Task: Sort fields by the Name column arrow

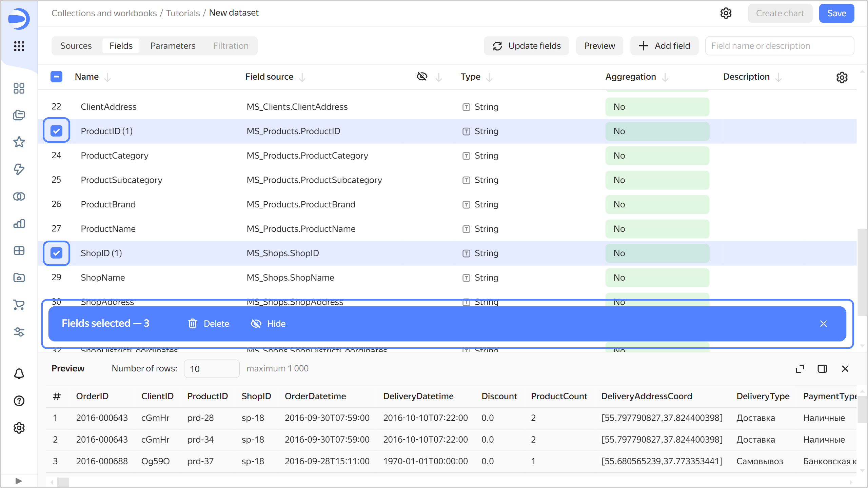Action: [x=107, y=77]
